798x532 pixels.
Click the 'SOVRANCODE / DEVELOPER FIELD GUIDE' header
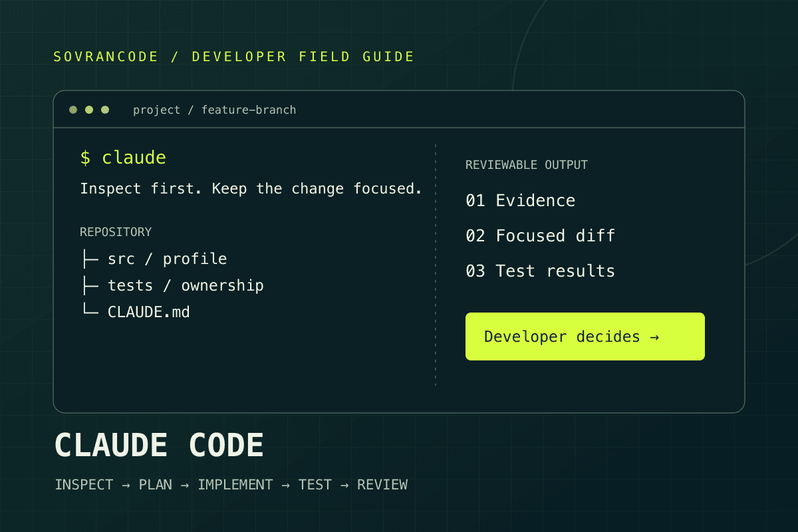point(234,57)
